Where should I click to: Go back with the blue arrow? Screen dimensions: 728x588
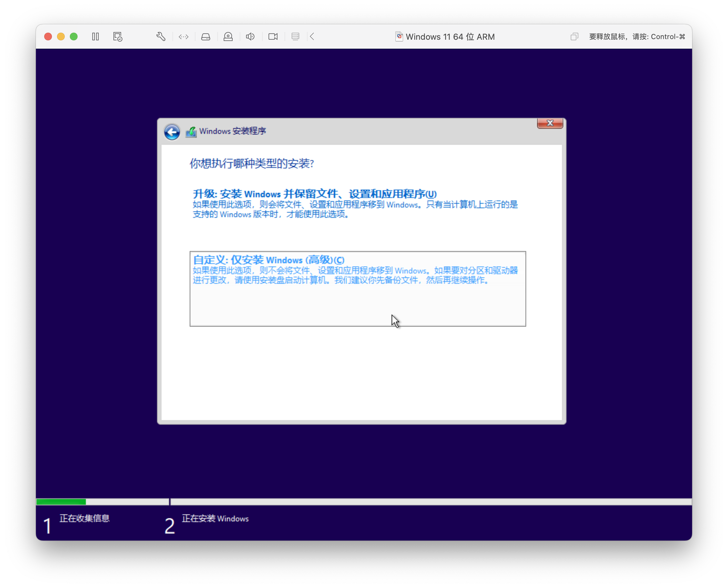pyautogui.click(x=172, y=131)
